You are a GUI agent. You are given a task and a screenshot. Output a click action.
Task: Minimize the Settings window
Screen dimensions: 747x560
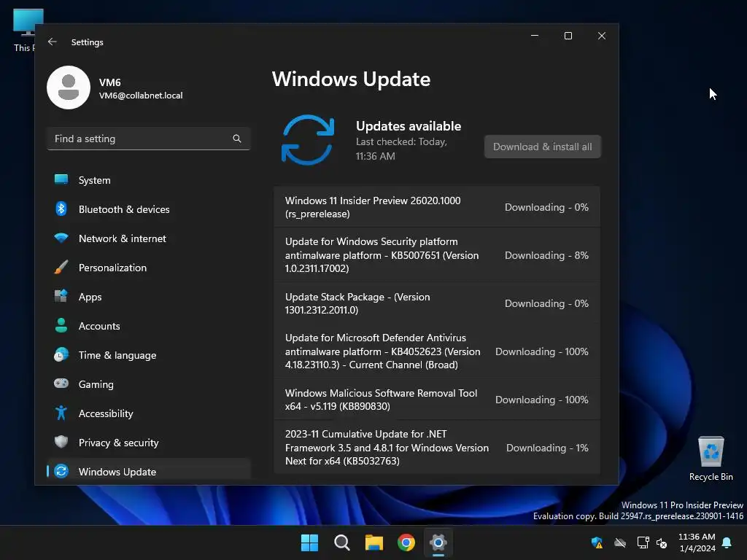535,36
